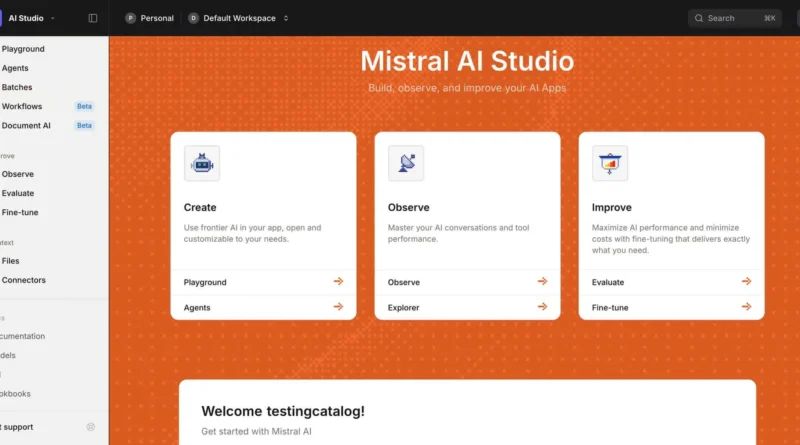Click the robot icon on Create card
This screenshot has height=445, width=800.
[x=202, y=163]
